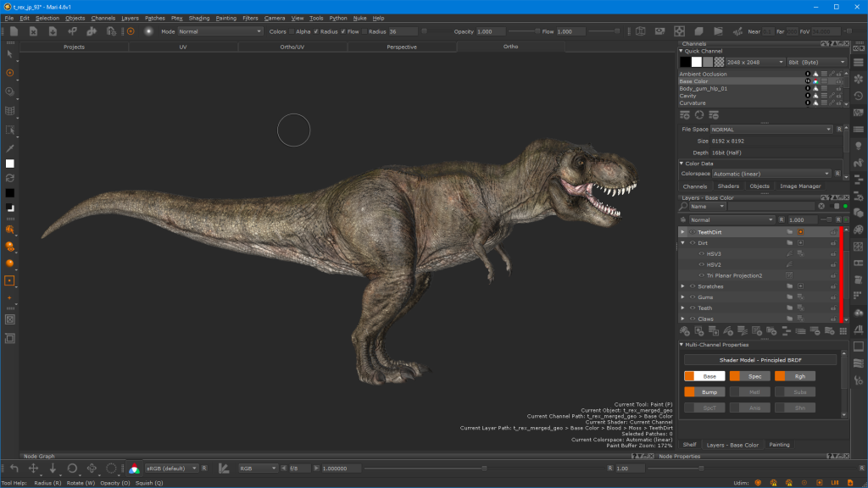This screenshot has height=488, width=868.
Task: Click the Add Channel icon below channel list
Action: [x=685, y=115]
